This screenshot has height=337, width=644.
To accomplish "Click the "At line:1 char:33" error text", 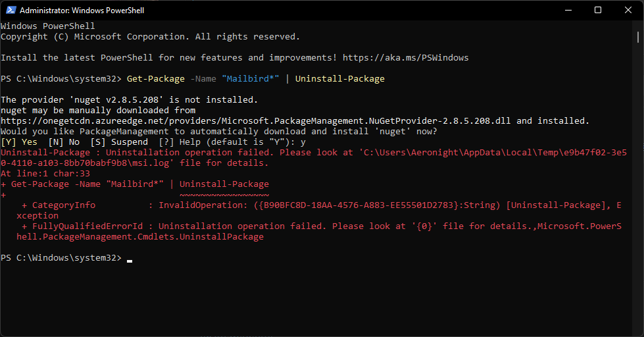I will pyautogui.click(x=45, y=174).
